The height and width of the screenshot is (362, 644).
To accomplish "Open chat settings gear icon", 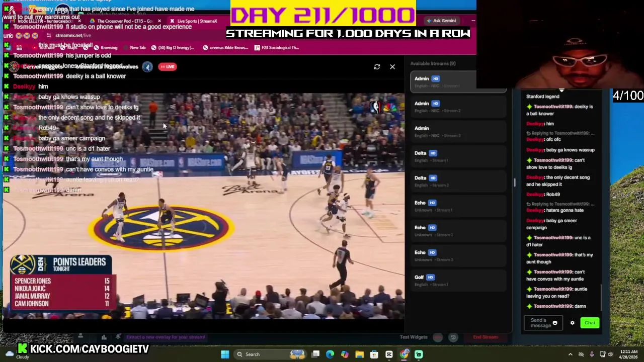I will coord(572,323).
